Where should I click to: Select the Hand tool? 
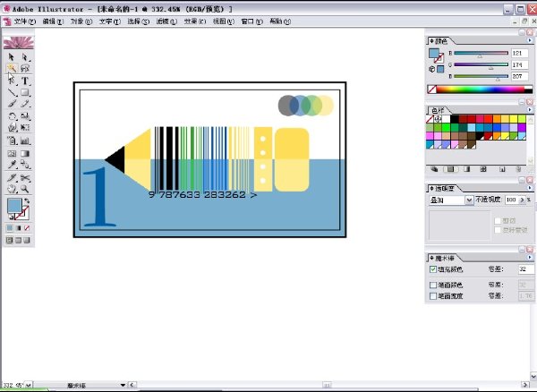coord(12,189)
